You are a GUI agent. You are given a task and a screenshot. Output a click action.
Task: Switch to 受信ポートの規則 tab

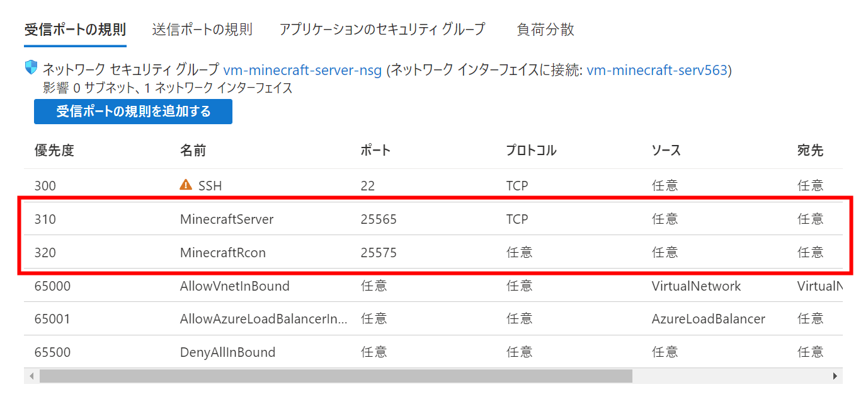[x=75, y=30]
